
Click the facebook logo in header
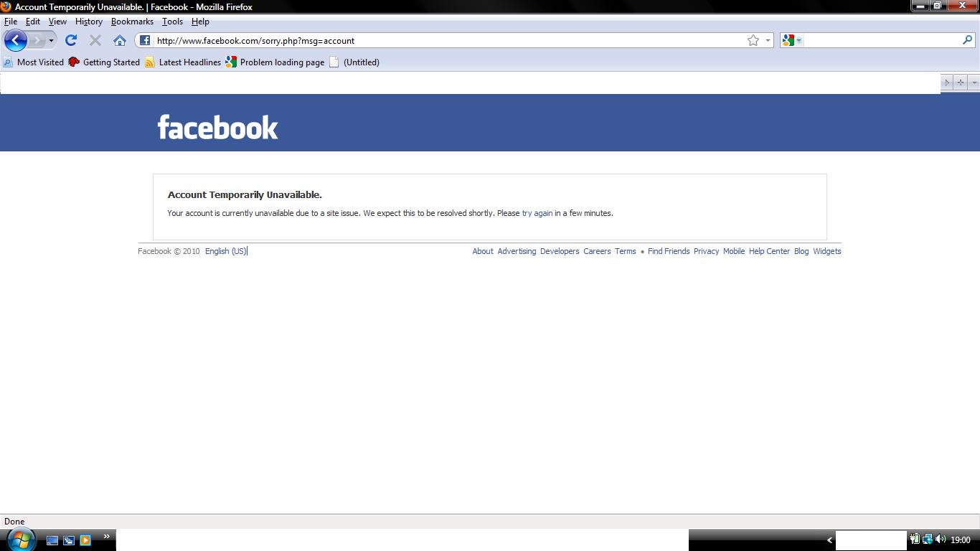(217, 127)
